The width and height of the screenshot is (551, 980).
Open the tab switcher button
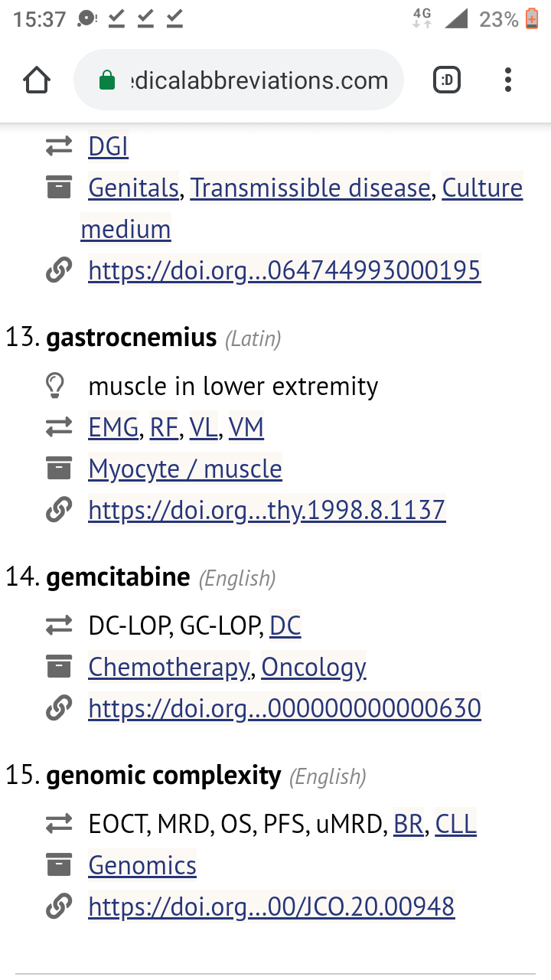[447, 80]
